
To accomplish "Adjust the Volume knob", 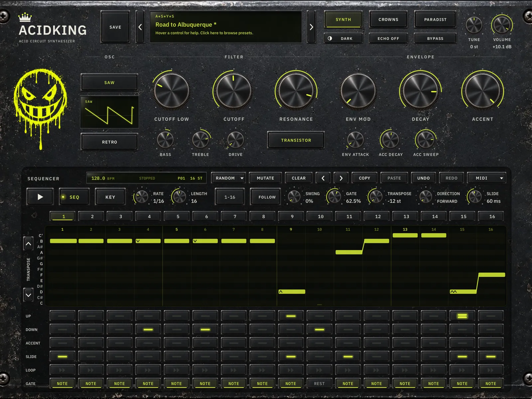I will 502,25.
